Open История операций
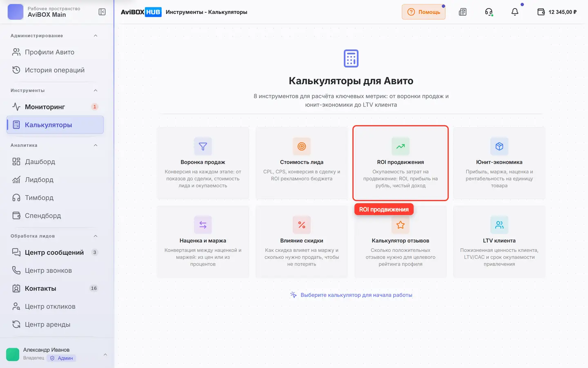The height and width of the screenshot is (368, 588). (55, 70)
